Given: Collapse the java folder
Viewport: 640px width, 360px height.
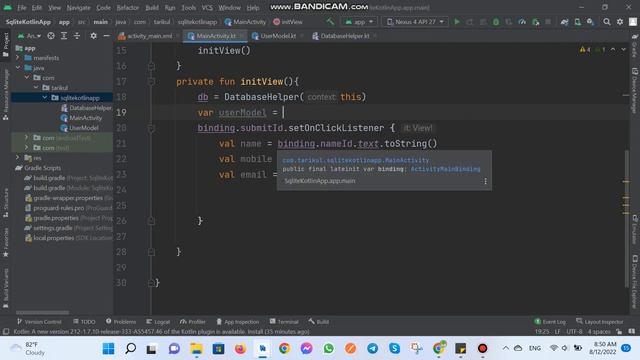Looking at the screenshot, I should click(x=18, y=68).
